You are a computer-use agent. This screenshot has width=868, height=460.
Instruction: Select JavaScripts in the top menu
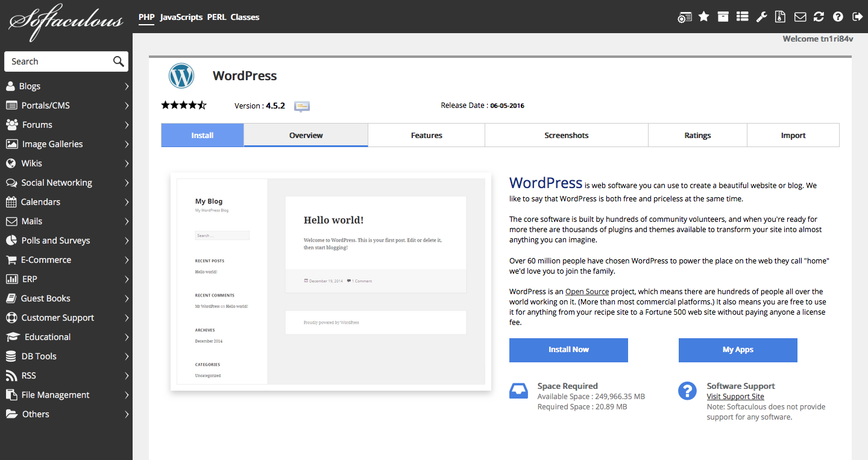tap(181, 17)
